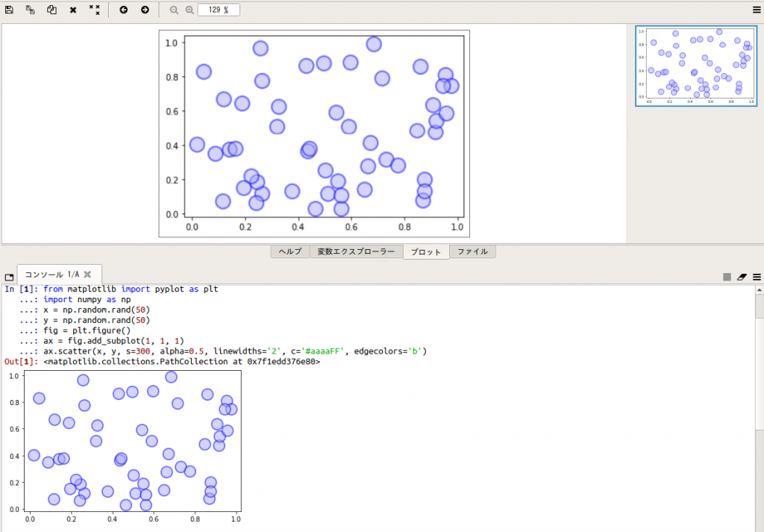Save all plots icon
The width and height of the screenshot is (764, 532).
click(30, 9)
